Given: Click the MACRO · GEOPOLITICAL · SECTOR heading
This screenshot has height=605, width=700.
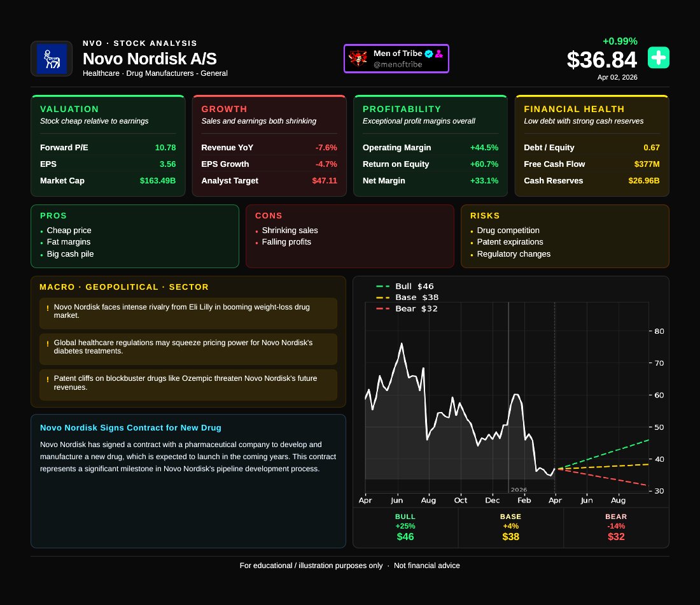Looking at the screenshot, I should [x=123, y=287].
